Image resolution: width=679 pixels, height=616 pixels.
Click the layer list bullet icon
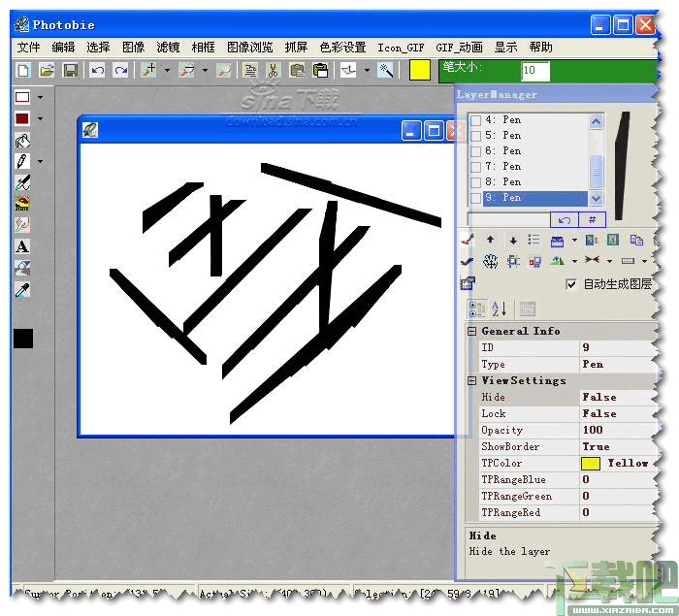click(x=534, y=240)
